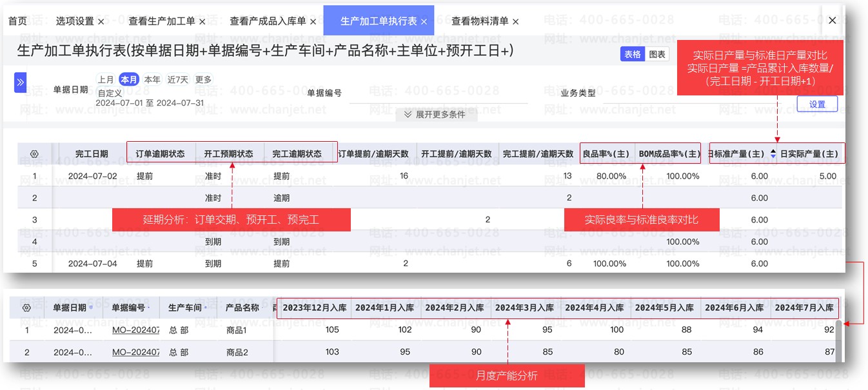Viewport: 868px width, 390px height.
Task: Switch view to 图表 mode
Action: (x=657, y=54)
